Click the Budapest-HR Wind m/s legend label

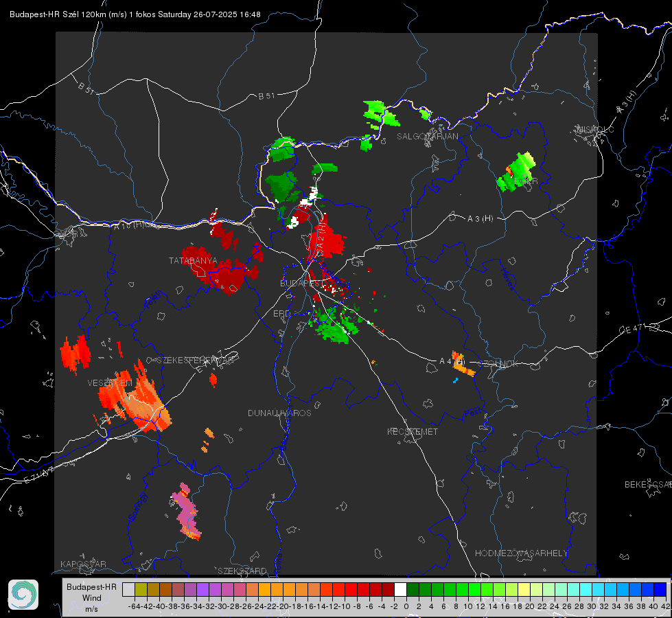pyautogui.click(x=91, y=597)
